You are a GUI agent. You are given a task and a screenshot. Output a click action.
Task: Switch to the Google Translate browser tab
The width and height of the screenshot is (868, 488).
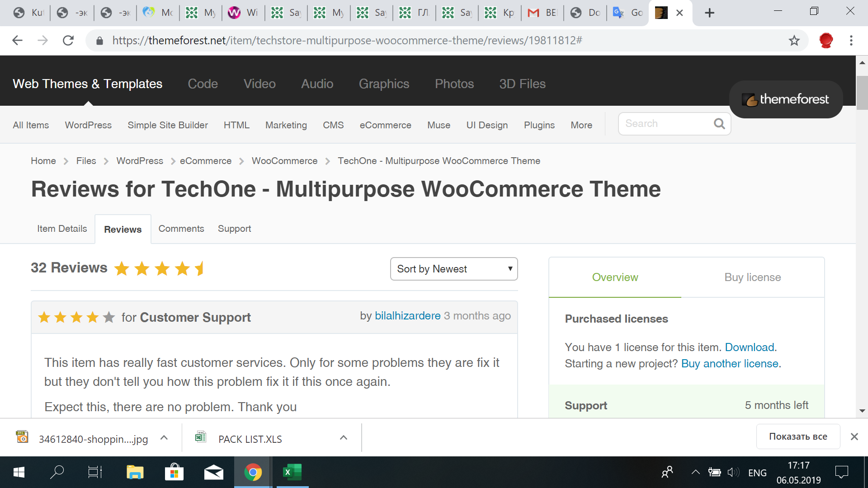[628, 13]
